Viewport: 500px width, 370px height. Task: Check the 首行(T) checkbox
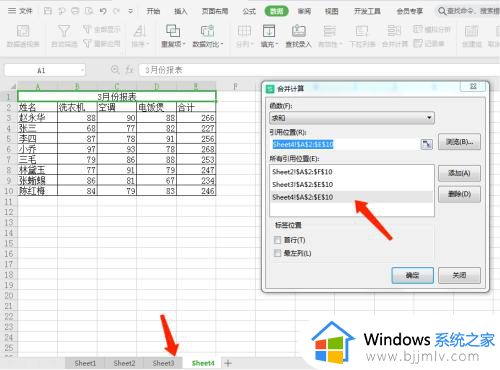pyautogui.click(x=277, y=240)
